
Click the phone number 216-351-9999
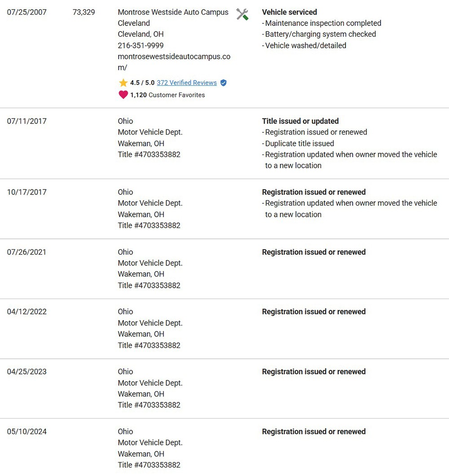coord(141,45)
